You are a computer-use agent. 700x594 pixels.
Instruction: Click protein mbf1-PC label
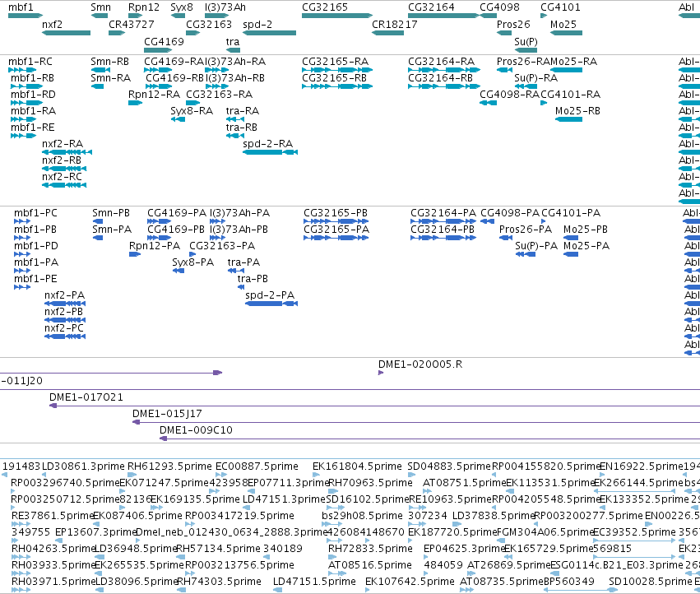[x=35, y=213]
